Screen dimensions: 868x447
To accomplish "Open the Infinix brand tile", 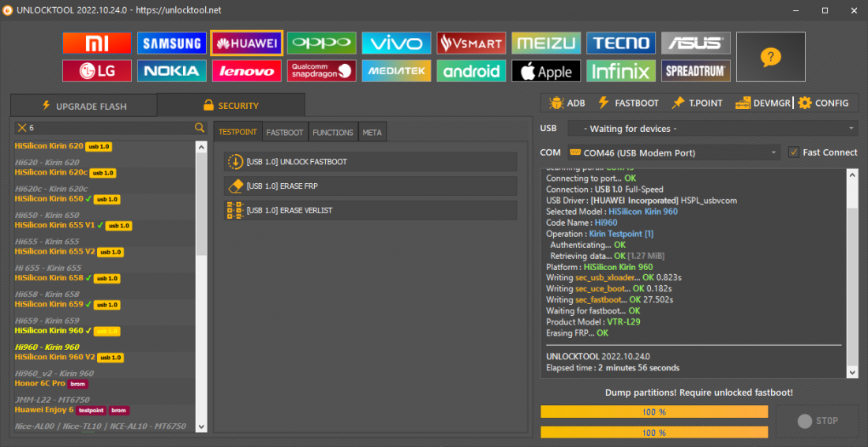I will 620,71.
